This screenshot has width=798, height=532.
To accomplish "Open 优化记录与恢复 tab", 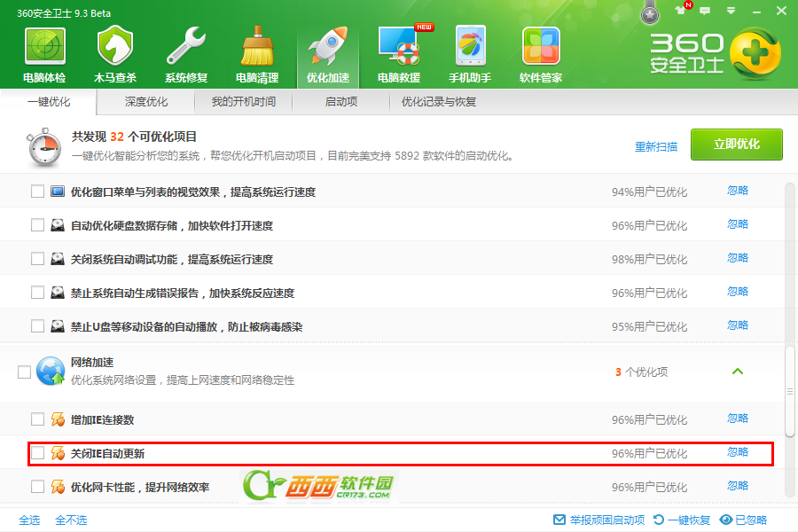I will click(x=439, y=102).
